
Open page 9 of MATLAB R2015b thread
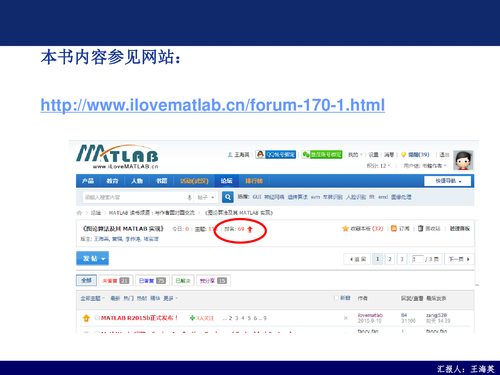pyautogui.click(x=265, y=318)
